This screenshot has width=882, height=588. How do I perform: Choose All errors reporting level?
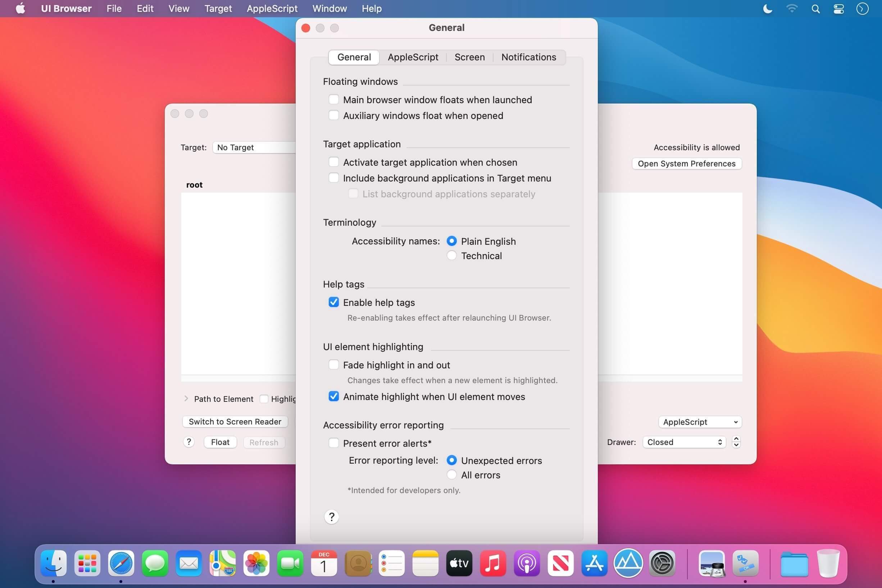pos(452,475)
